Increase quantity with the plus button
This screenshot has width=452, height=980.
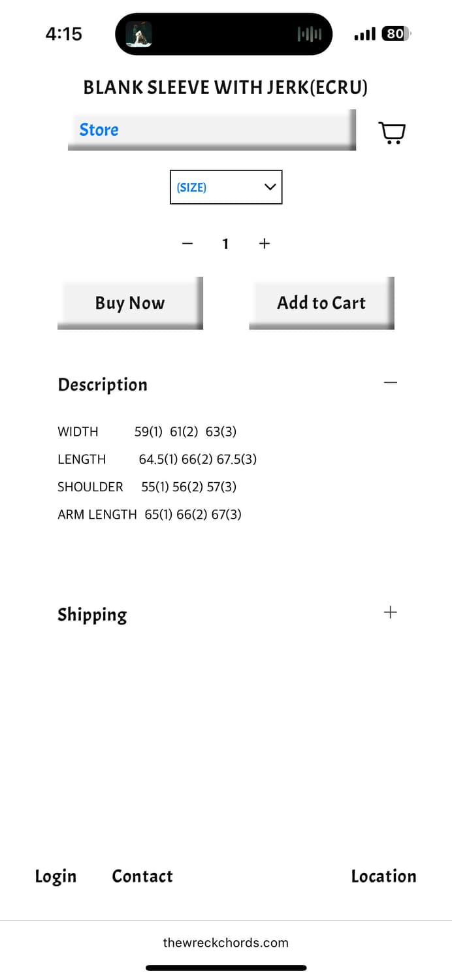[x=264, y=244]
